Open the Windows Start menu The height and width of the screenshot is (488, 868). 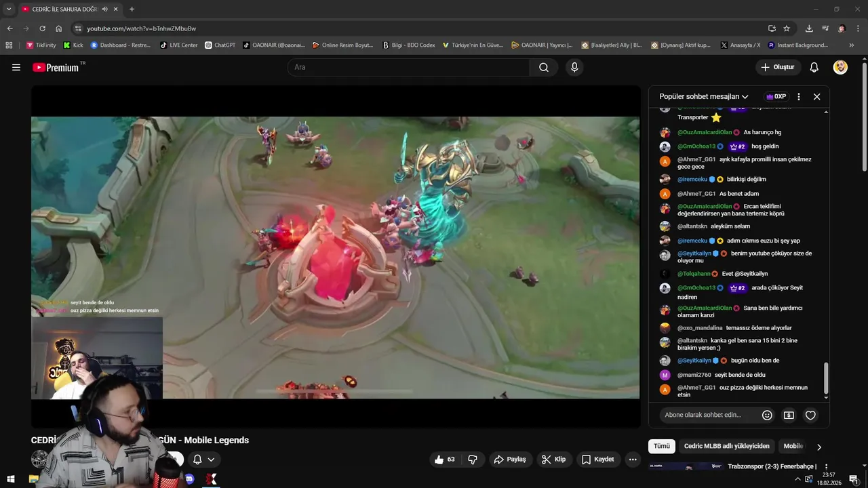(10, 479)
